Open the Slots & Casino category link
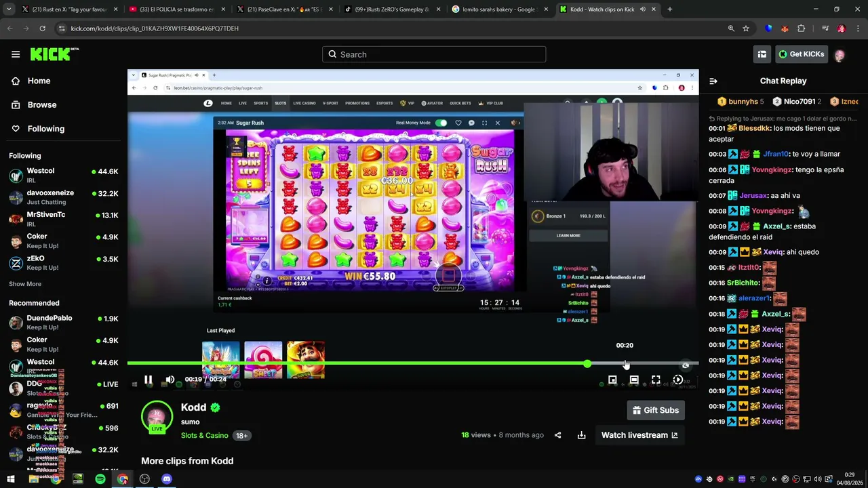This screenshot has height=488, width=868. [205, 436]
